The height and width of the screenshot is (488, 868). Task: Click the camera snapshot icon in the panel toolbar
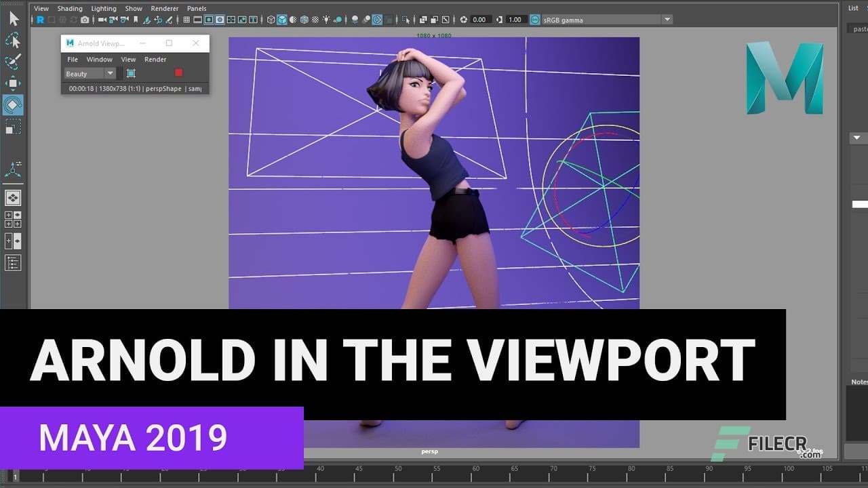[x=85, y=19]
